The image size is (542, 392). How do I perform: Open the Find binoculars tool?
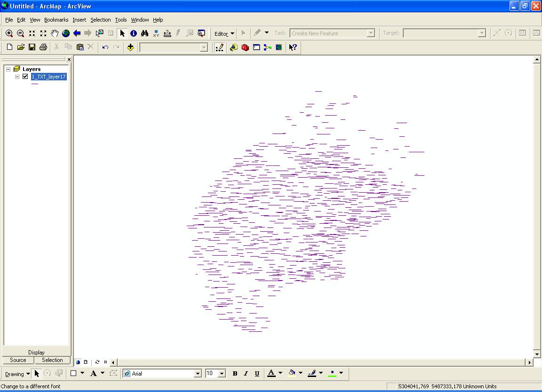point(144,33)
